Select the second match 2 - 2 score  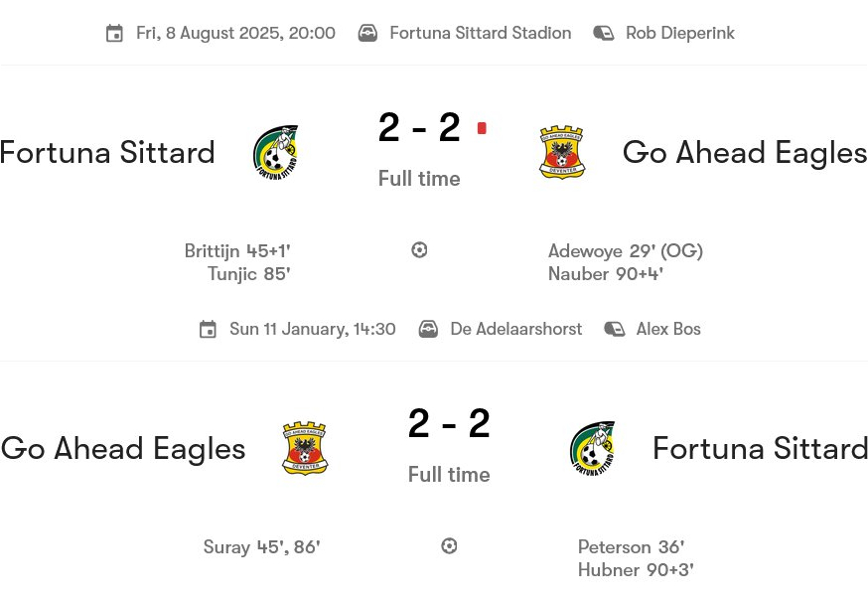[449, 424]
